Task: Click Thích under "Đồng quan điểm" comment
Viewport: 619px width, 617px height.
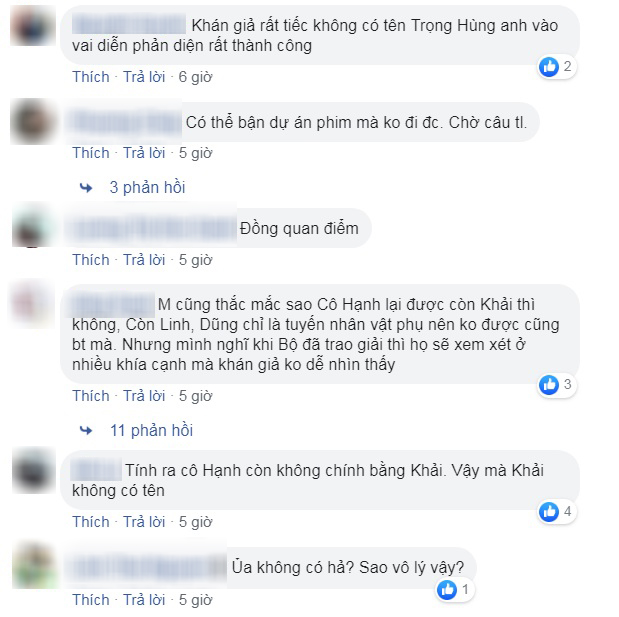Action: pos(91,260)
